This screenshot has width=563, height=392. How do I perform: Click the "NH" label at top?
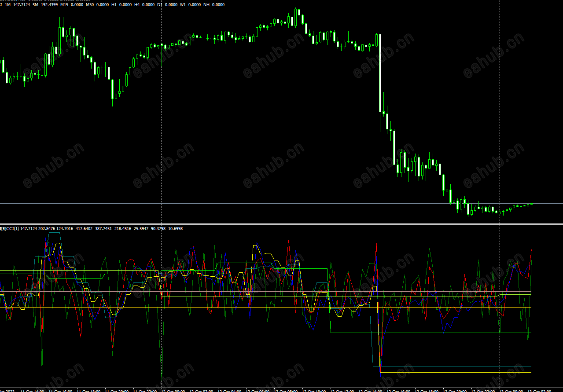coord(206,5)
